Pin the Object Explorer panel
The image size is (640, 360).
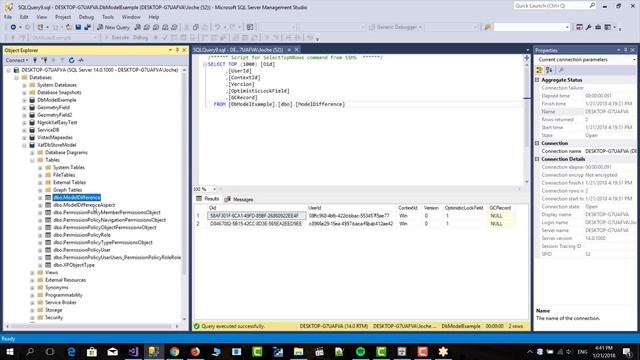click(177, 50)
